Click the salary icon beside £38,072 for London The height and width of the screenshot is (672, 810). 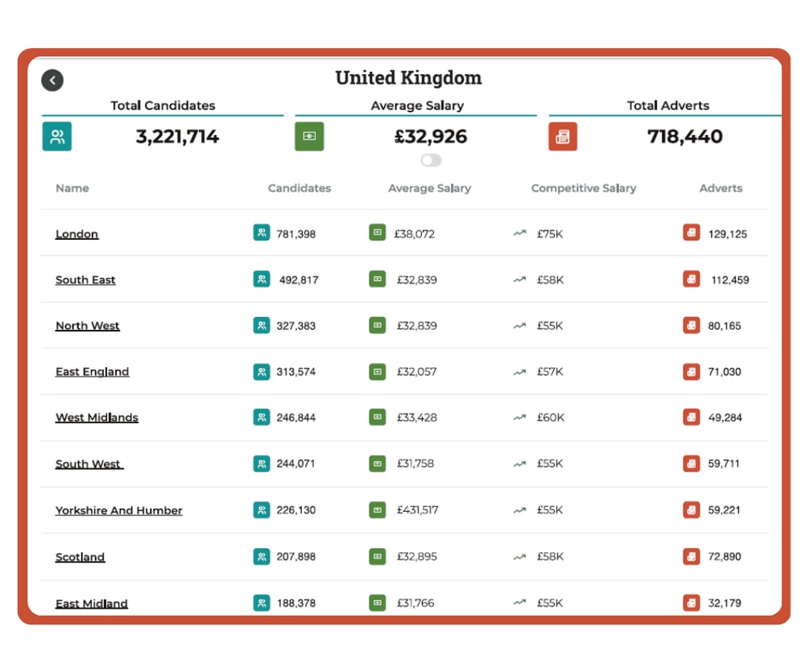click(378, 233)
